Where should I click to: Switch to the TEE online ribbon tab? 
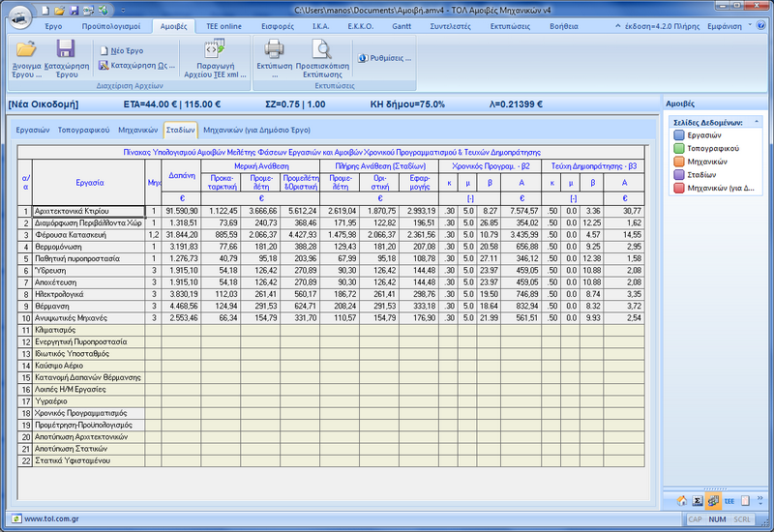coord(223,26)
